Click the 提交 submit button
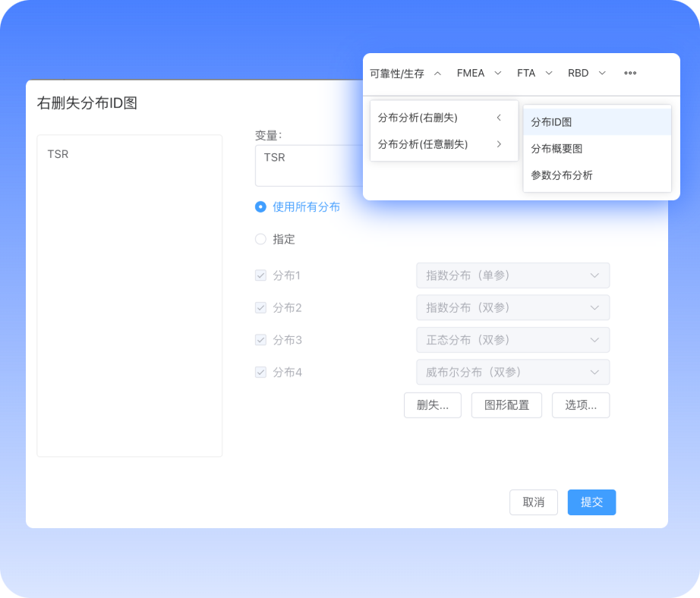The image size is (700, 598). [x=591, y=502]
